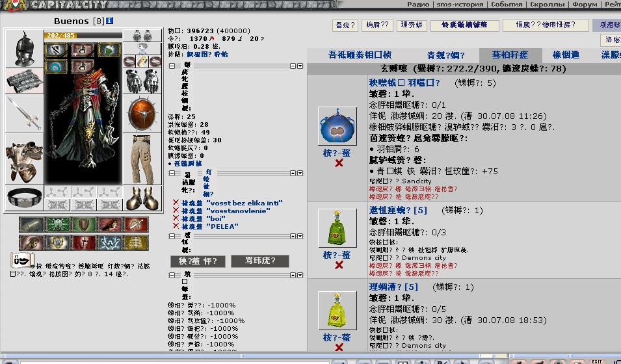This screenshot has height=364, width=621.
Task: Click the scroll with lips icon
Action: tap(22, 260)
